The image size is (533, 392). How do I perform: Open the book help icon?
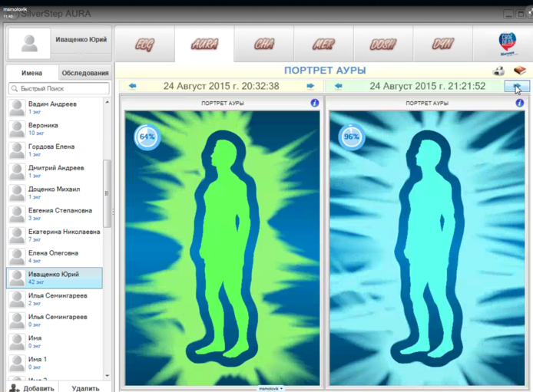click(x=520, y=71)
